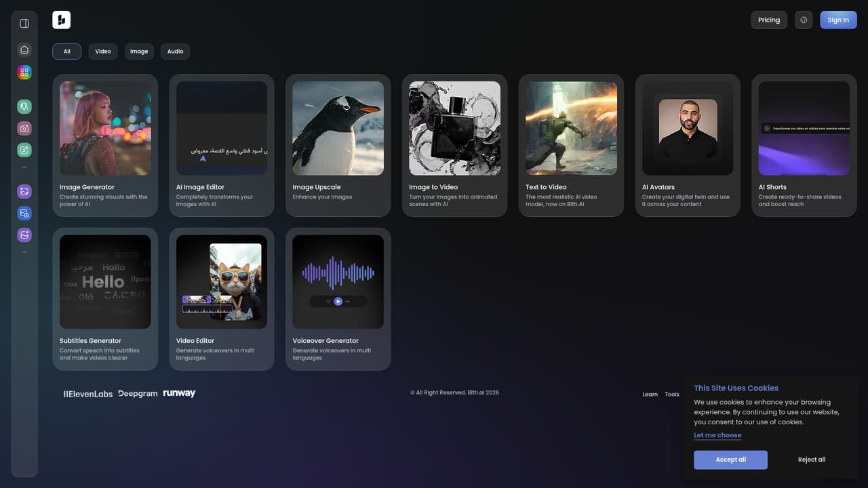868x488 pixels.
Task: Open the AI Avatars thumbnail
Action: pos(688,128)
